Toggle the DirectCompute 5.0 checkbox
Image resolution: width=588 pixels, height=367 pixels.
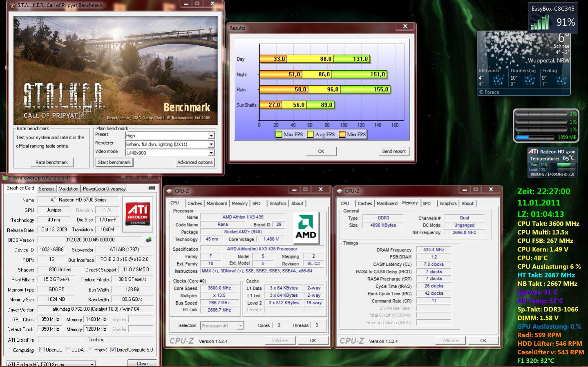(x=113, y=349)
